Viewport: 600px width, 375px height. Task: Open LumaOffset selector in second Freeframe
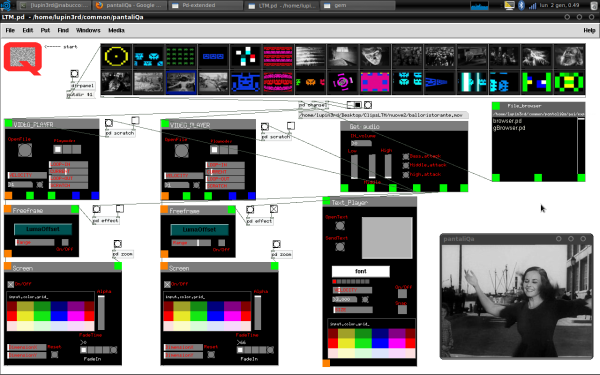tap(199, 230)
